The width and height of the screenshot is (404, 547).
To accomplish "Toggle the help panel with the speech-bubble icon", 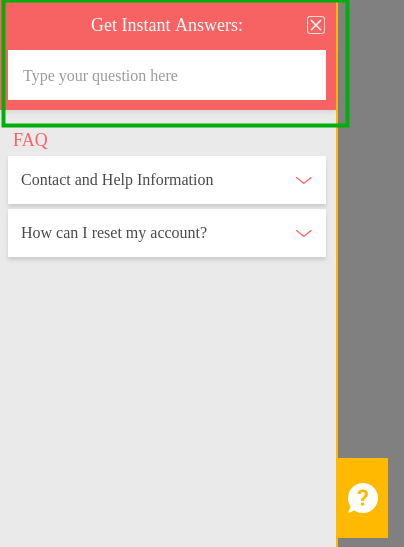I will coord(362,498).
